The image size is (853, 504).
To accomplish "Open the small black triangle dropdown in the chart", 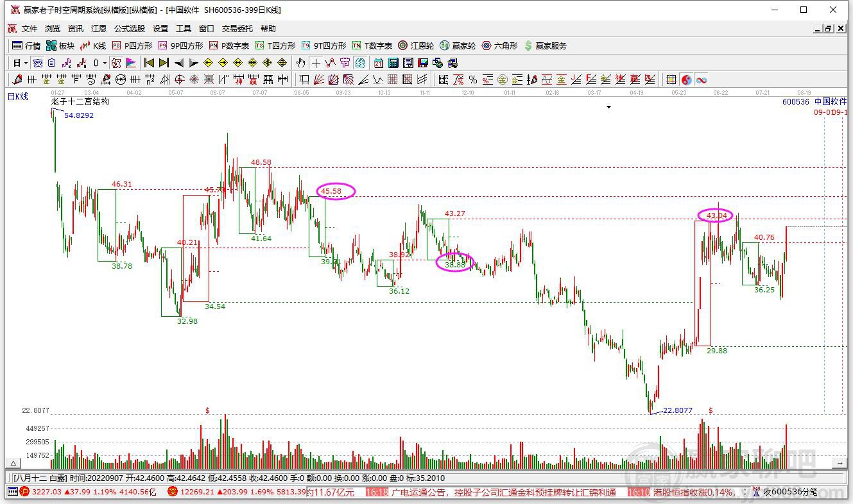I will (x=608, y=108).
